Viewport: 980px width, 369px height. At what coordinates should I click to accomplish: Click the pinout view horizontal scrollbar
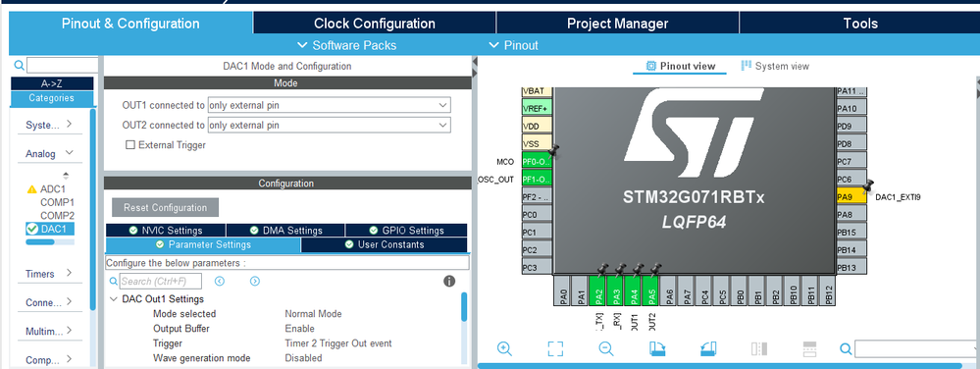coord(721,366)
